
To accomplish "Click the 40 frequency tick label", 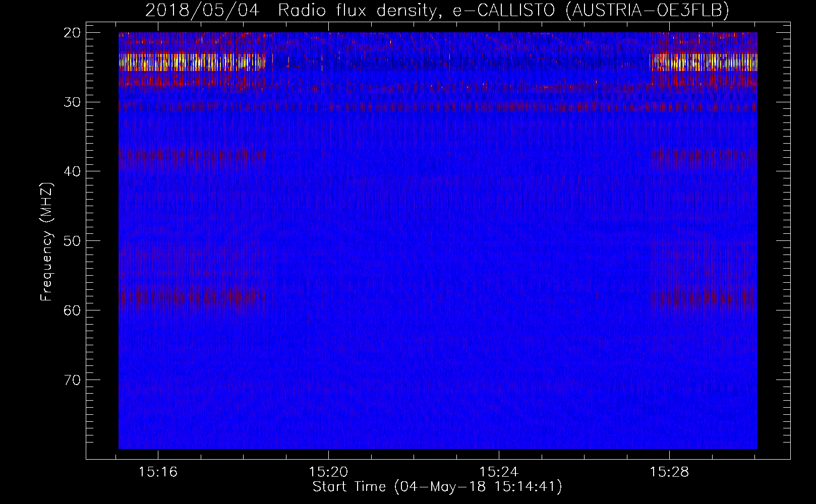I will tap(72, 171).
